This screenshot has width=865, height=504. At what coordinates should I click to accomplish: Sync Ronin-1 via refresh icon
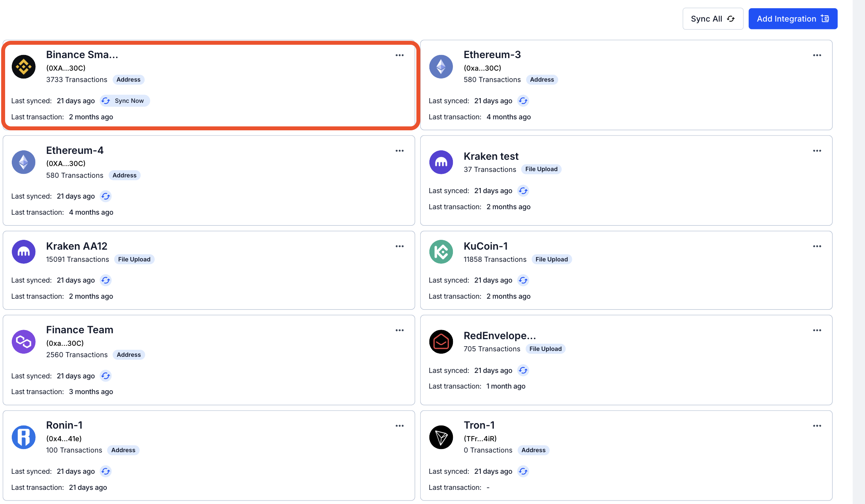pyautogui.click(x=106, y=471)
